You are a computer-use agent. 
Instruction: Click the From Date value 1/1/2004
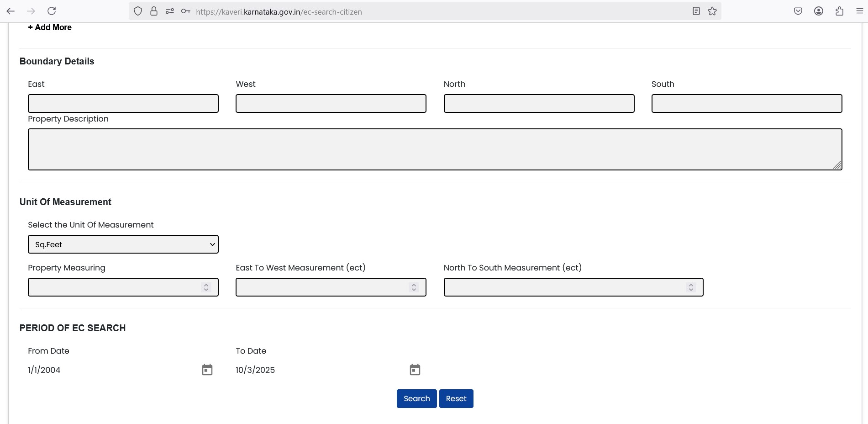point(44,370)
